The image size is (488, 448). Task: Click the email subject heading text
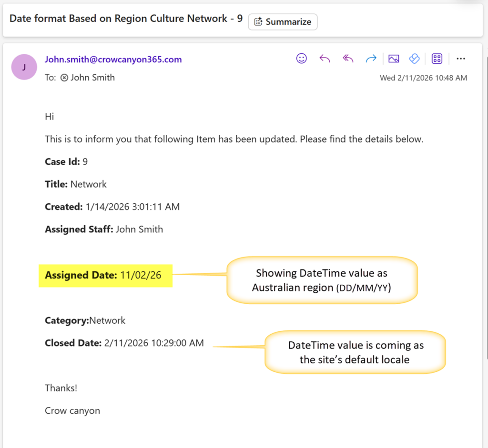126,19
